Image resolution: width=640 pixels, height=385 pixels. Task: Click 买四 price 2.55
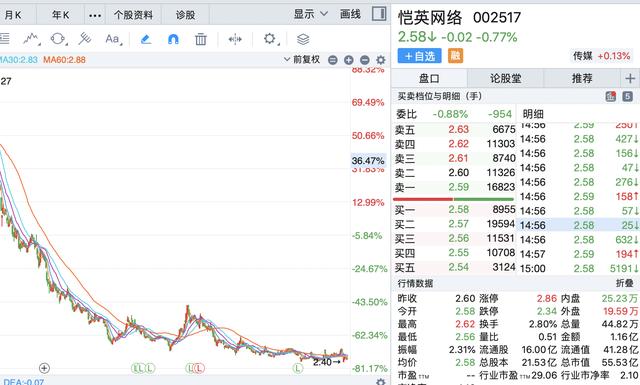(458, 253)
